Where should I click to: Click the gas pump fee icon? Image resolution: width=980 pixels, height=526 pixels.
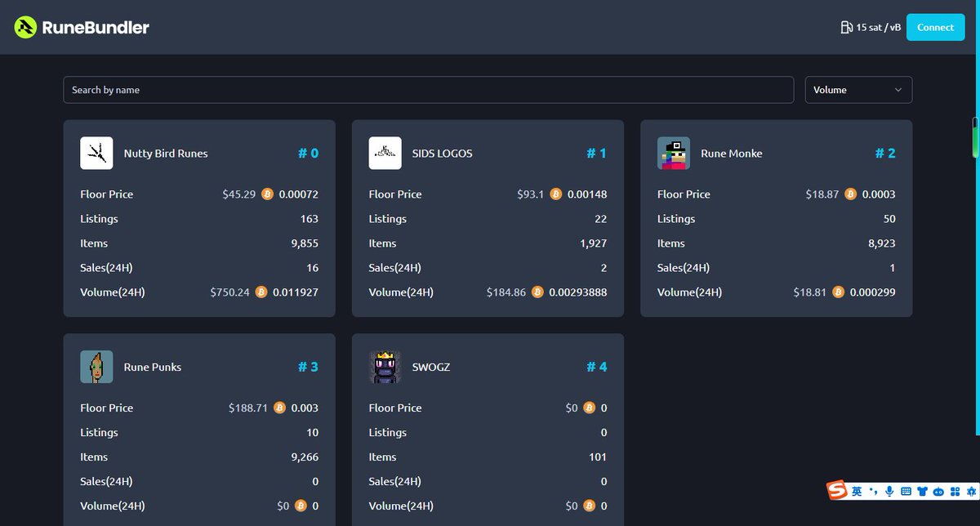[x=846, y=27]
